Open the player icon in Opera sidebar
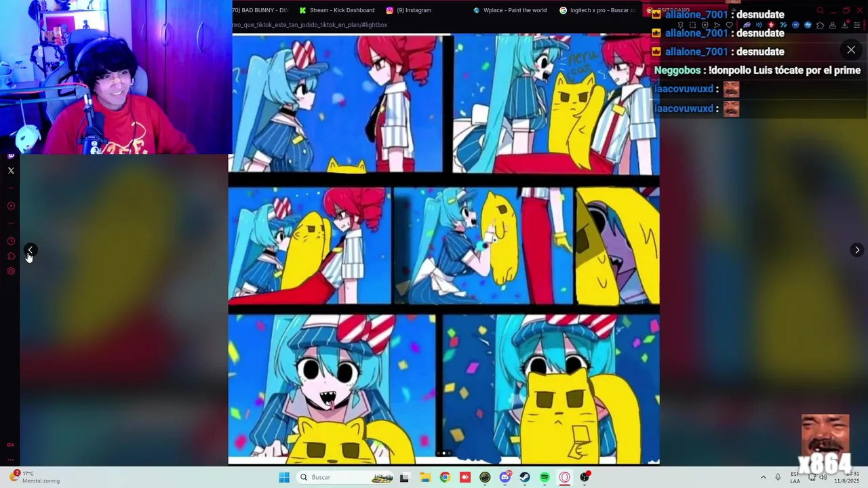The height and width of the screenshot is (488, 868). [x=11, y=206]
